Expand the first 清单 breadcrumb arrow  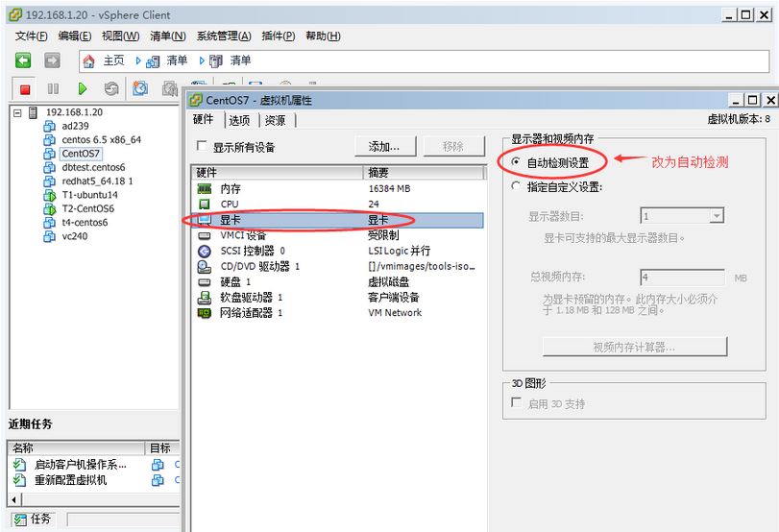138,60
